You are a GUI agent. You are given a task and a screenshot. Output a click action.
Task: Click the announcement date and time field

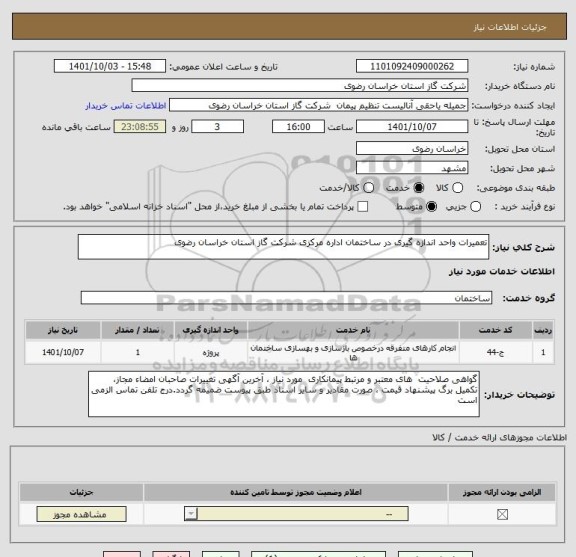[x=110, y=66]
